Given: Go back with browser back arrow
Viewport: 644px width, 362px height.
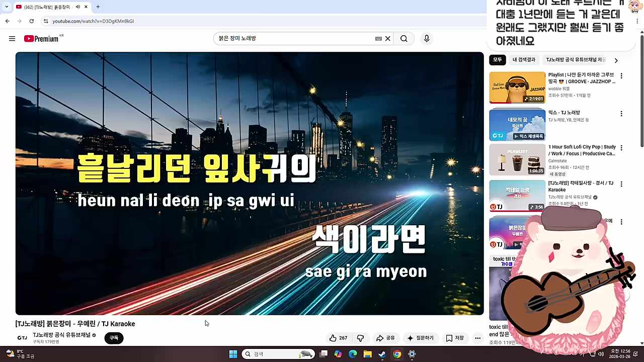Looking at the screenshot, I should pyautogui.click(x=8, y=21).
